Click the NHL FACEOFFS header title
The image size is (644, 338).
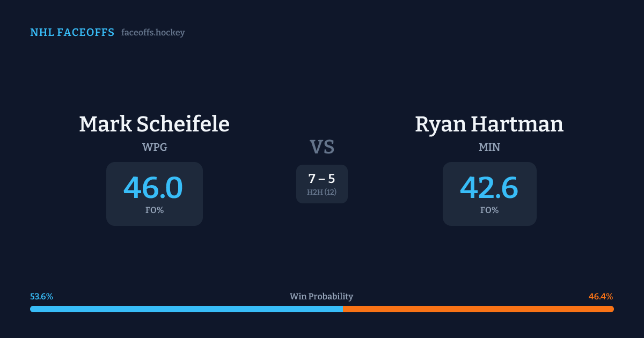[72, 33]
